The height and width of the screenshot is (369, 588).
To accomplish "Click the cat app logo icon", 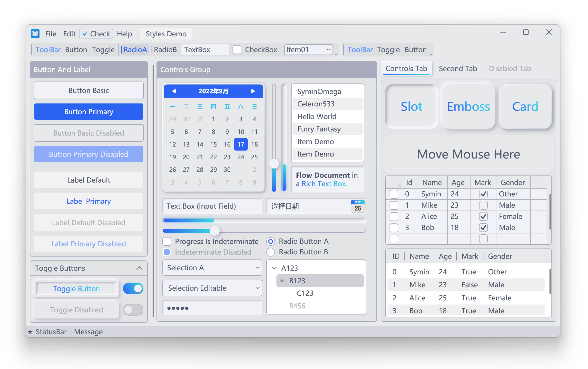I will click(x=35, y=33).
